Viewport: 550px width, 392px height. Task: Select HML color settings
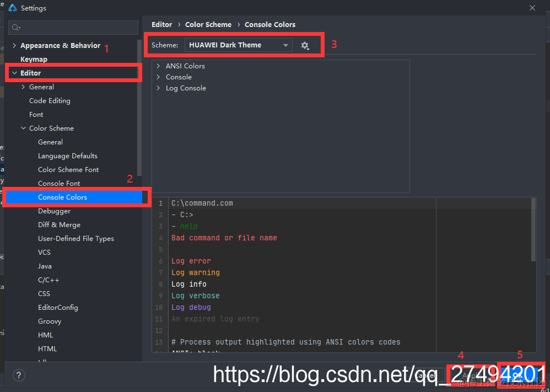(x=45, y=335)
